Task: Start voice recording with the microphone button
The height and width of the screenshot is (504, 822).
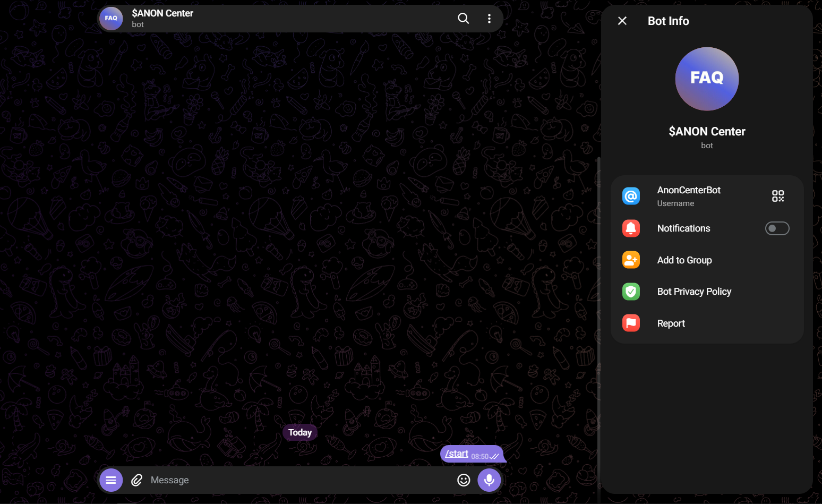Action: click(x=489, y=480)
